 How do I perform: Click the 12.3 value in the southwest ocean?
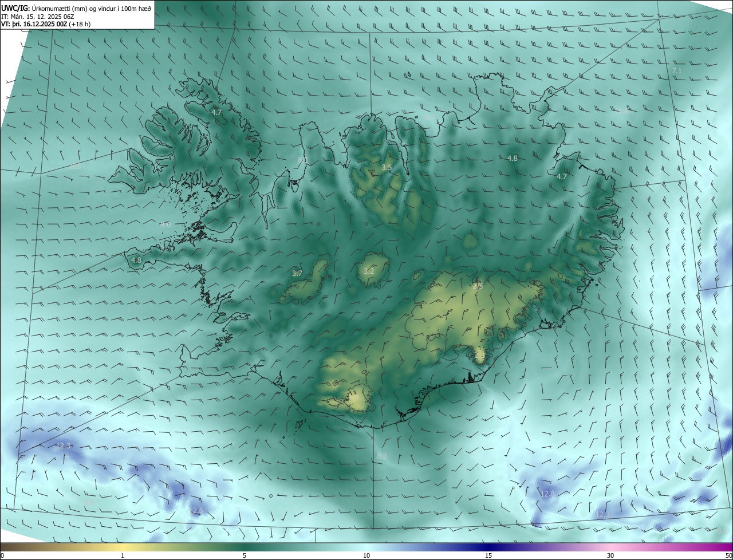click(63, 445)
